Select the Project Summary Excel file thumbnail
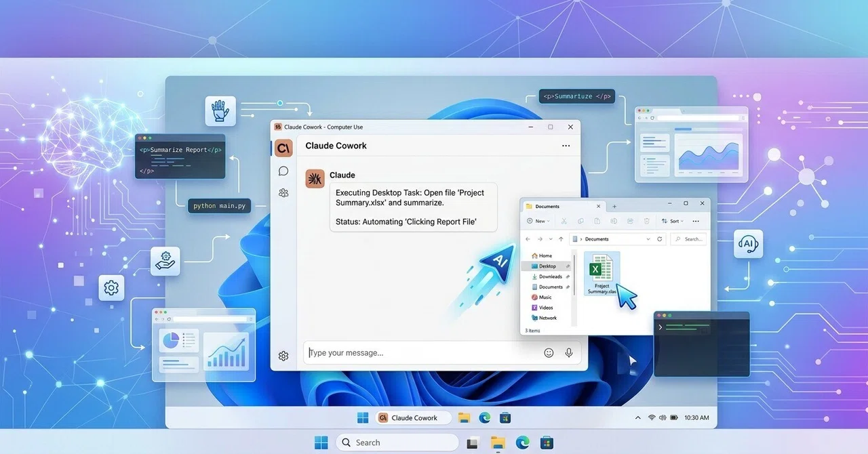The image size is (868, 454). [x=602, y=274]
